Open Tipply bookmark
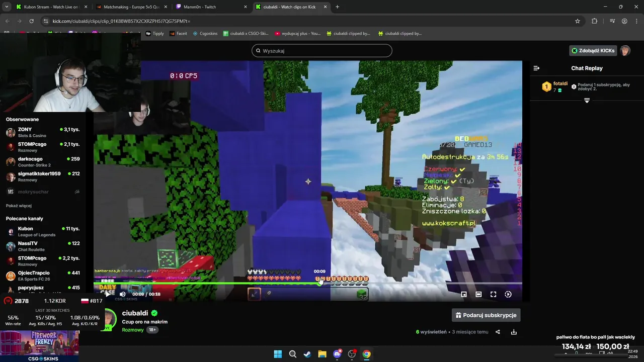The width and height of the screenshot is (644, 362). coord(155,34)
